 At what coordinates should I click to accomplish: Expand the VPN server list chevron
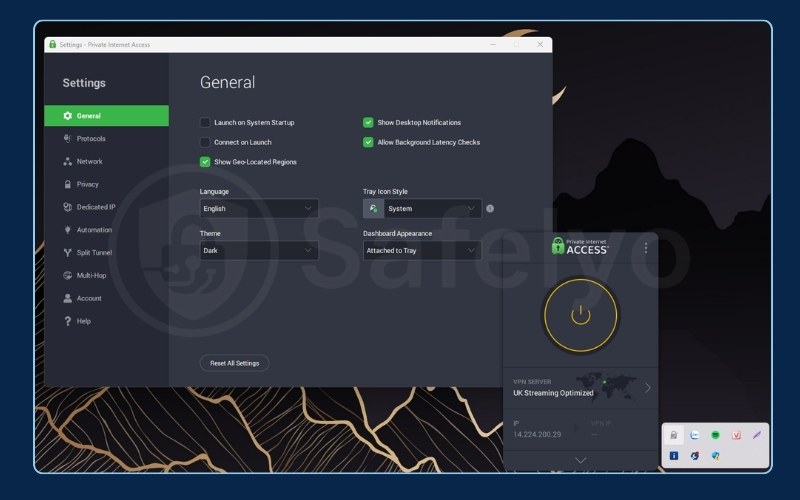[x=647, y=388]
